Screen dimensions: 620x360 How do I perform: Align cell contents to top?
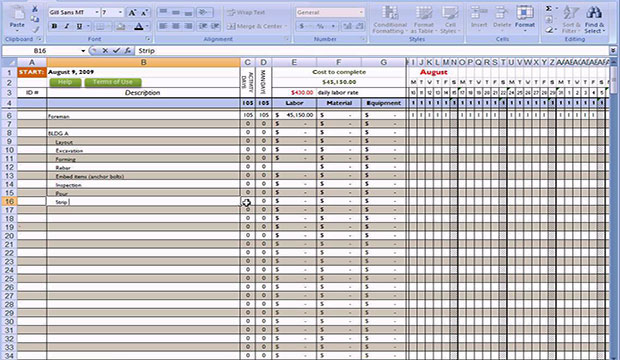click(163, 13)
